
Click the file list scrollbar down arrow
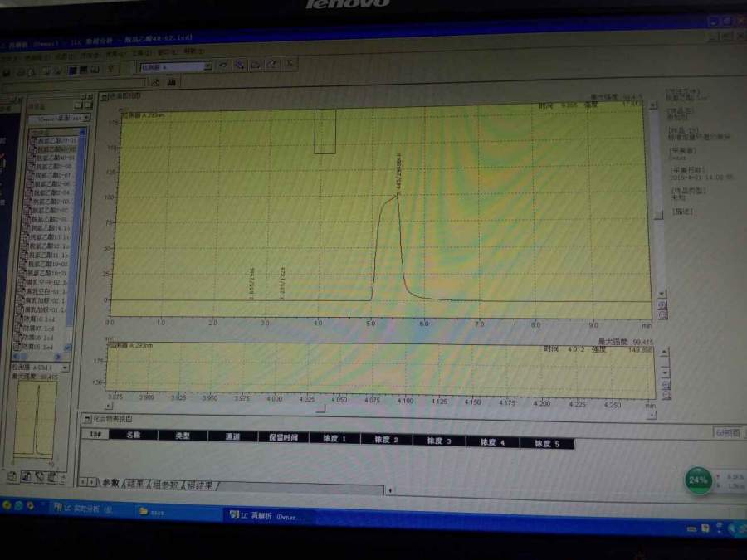[67, 348]
